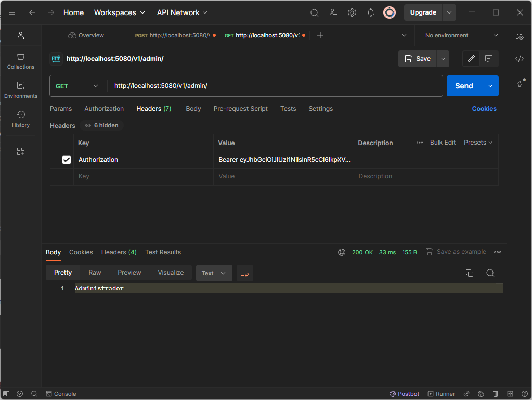Open the Send options arrow
This screenshot has height=400, width=532.
click(490, 86)
